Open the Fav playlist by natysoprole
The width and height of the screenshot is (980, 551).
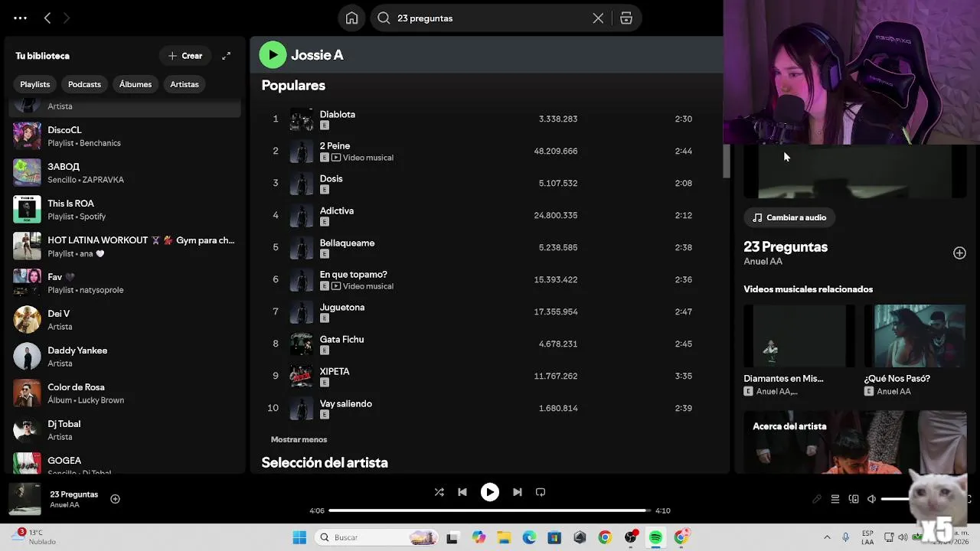click(126, 283)
